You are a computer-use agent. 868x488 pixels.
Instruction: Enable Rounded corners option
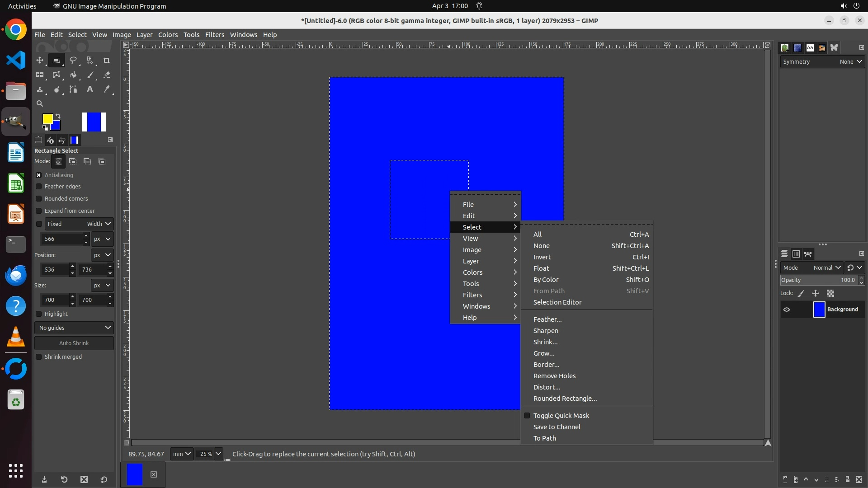click(x=39, y=199)
